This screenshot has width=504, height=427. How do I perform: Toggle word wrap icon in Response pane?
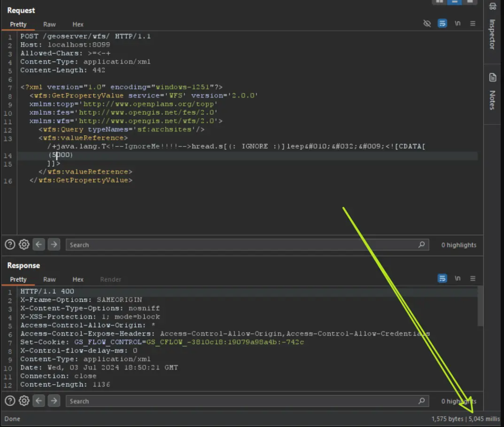coord(442,278)
